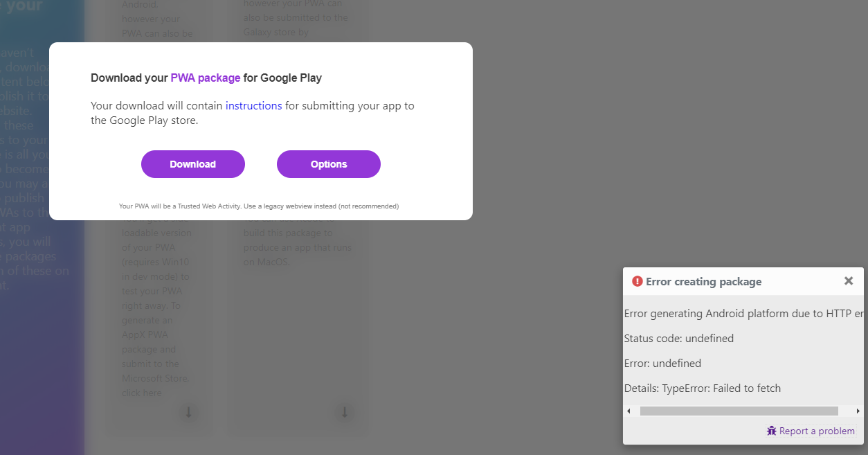Viewport: 868px width, 455px height.
Task: Click the download arrow icon on the macOS card
Action: click(345, 412)
